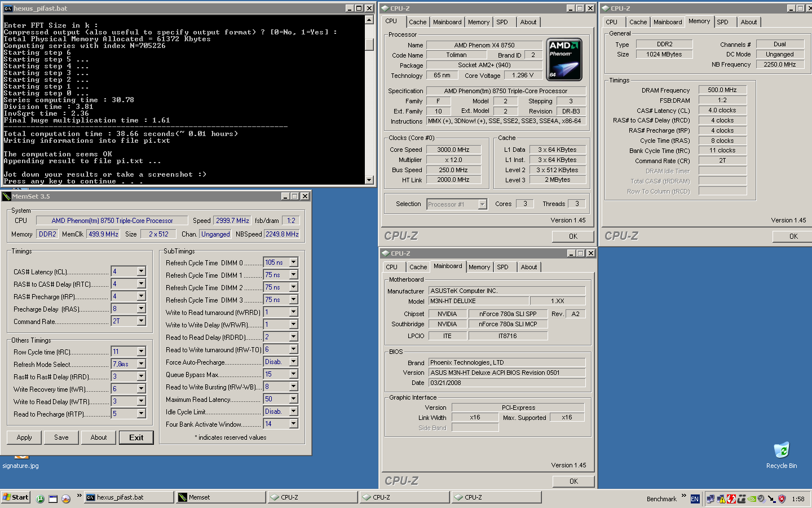
Task: Click the Save button in MemSet
Action: pyautogui.click(x=61, y=437)
